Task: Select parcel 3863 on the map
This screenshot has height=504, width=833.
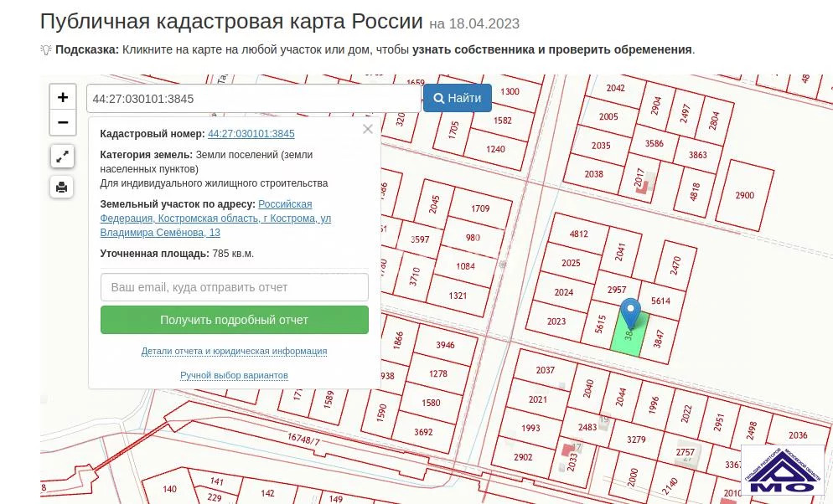Action: click(x=697, y=155)
